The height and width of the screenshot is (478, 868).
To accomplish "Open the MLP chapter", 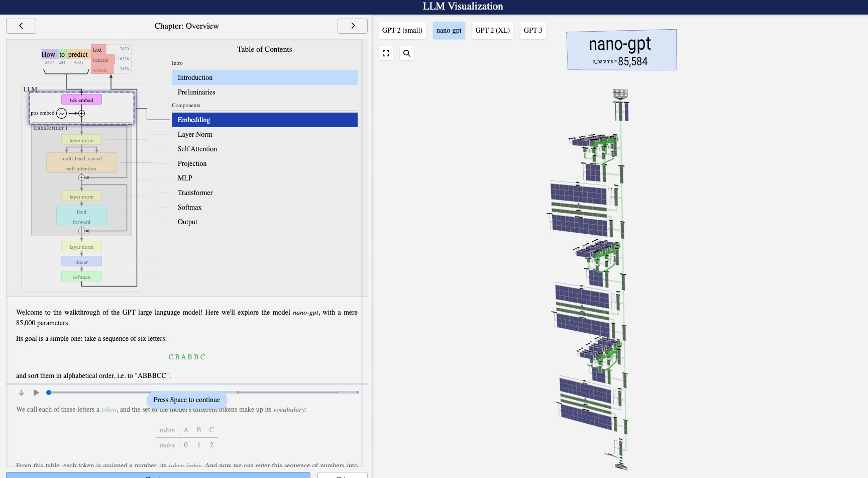I will (x=265, y=178).
